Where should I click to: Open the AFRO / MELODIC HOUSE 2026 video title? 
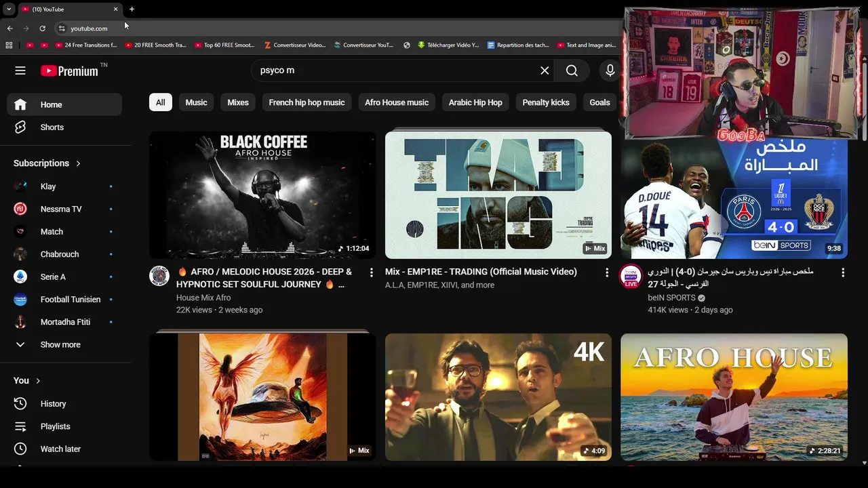tap(264, 278)
